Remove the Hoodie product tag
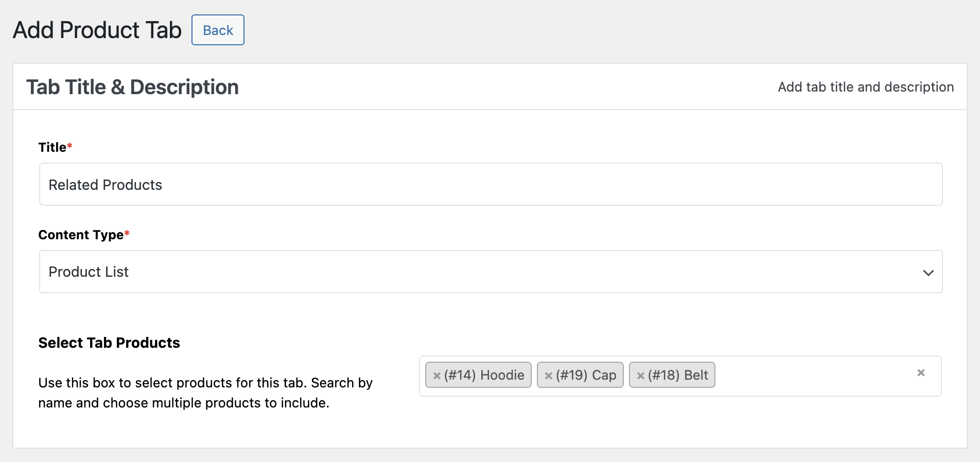The height and width of the screenshot is (462, 980). 436,376
